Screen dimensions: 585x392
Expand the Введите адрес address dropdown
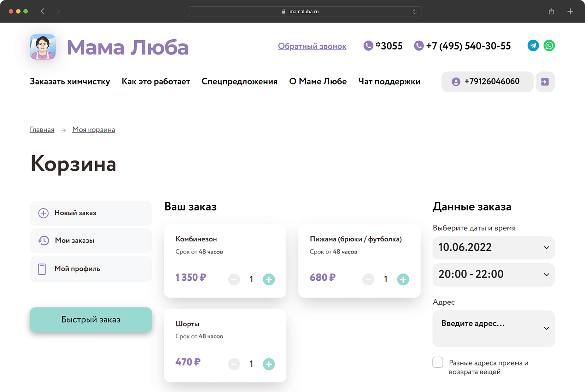[x=493, y=328]
